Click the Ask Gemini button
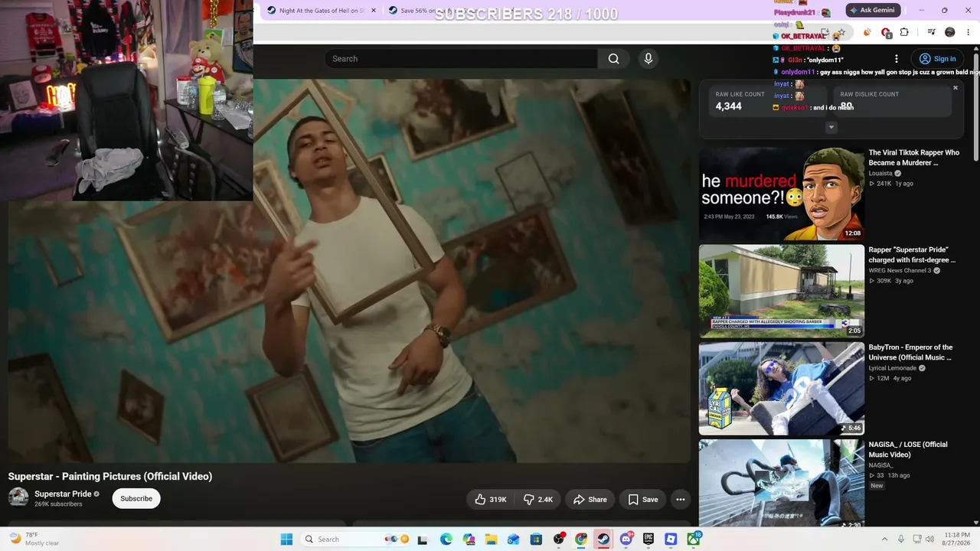Viewport: 980px width, 551px height. [873, 11]
